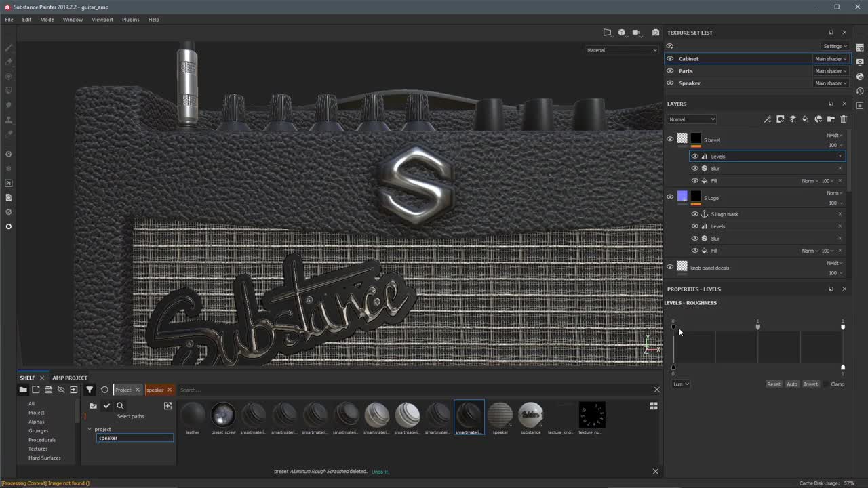Add a new fill layer
This screenshot has height=488, width=868.
pos(806,119)
